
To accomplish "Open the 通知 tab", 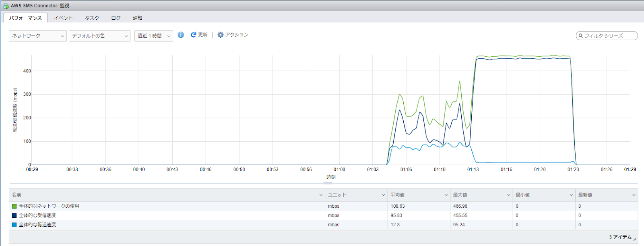I will (x=137, y=18).
